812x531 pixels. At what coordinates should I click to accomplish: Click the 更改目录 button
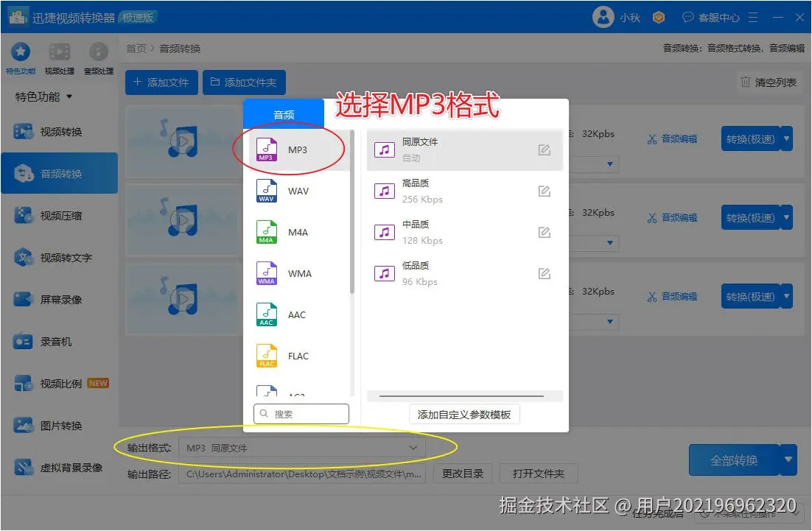463,474
